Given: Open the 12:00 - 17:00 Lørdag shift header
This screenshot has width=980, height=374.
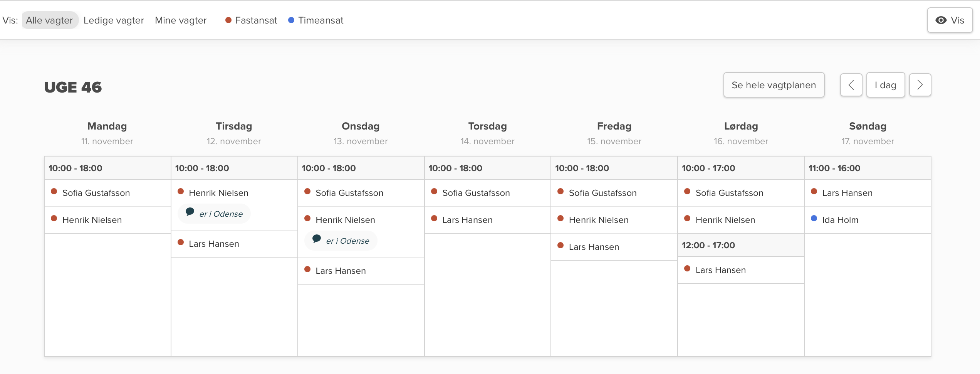Looking at the screenshot, I should tap(708, 245).
